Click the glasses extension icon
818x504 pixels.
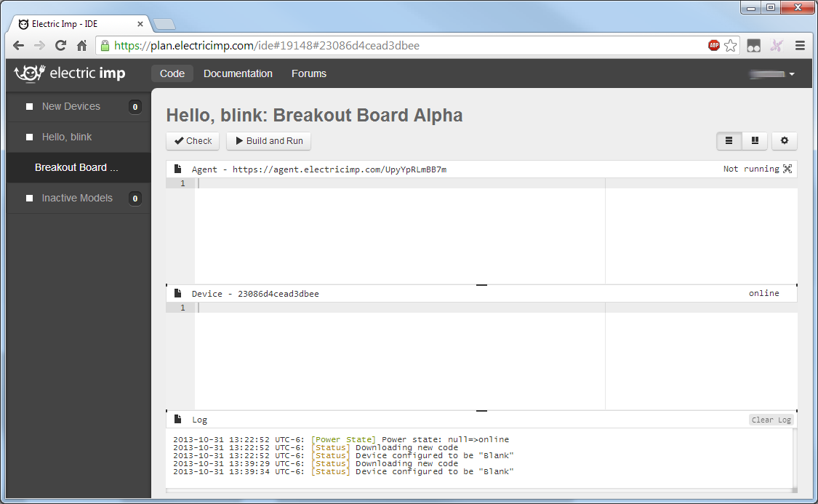click(x=754, y=46)
